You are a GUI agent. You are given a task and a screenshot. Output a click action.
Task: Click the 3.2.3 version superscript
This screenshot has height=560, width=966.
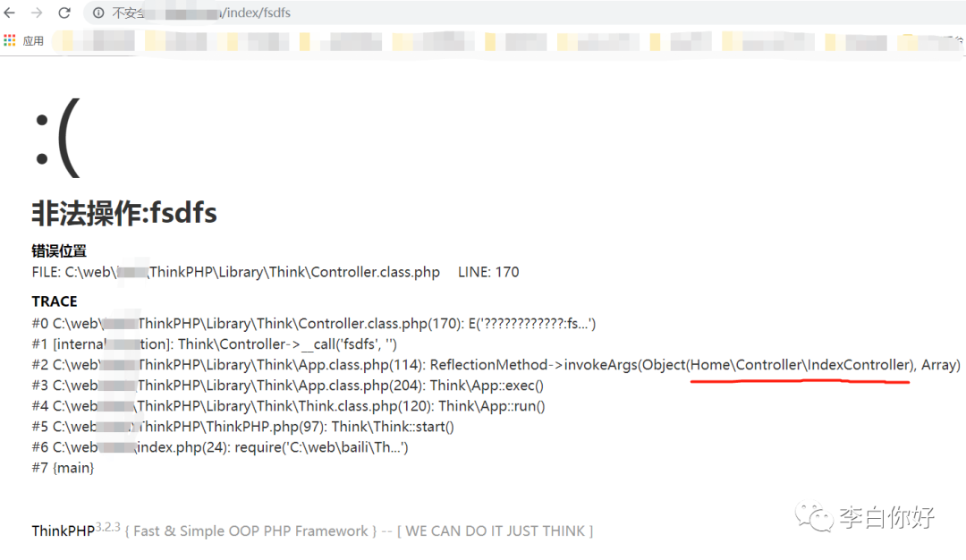coord(108,527)
